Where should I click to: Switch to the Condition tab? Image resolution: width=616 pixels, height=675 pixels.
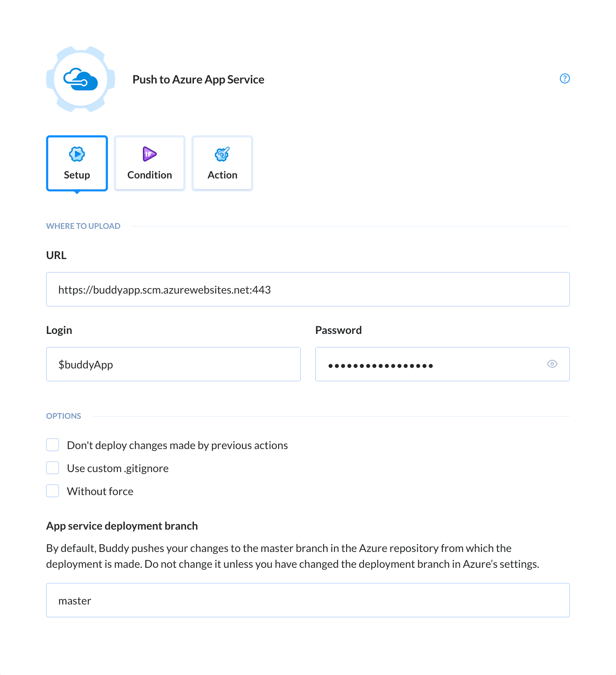point(149,163)
